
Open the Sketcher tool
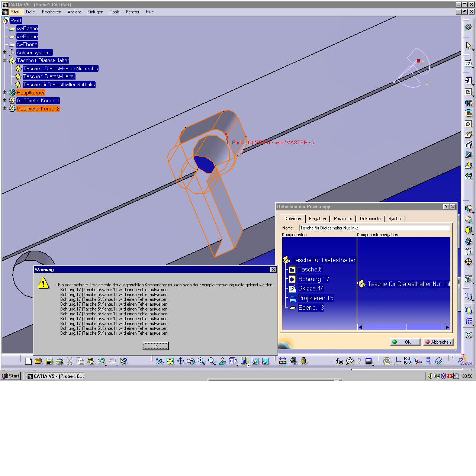point(468,63)
